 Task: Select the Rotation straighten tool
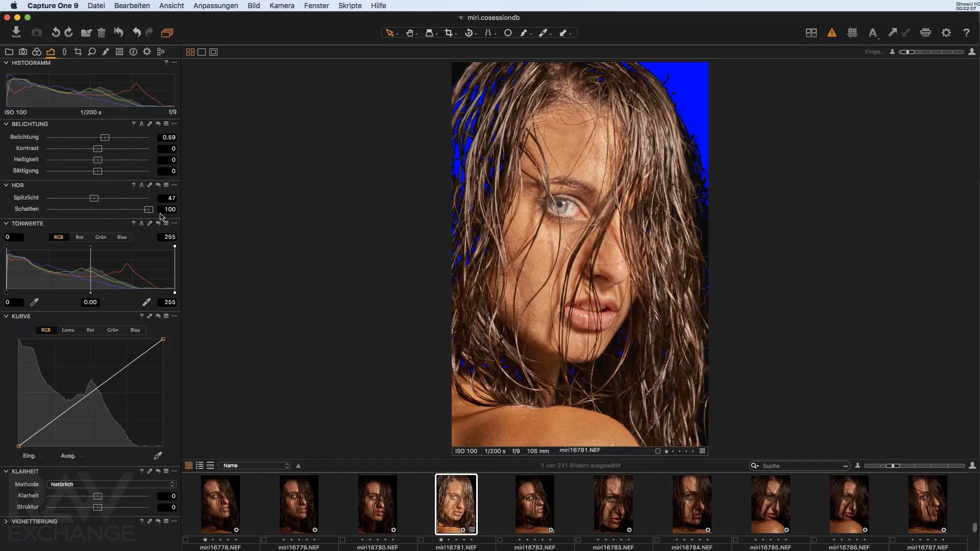click(x=469, y=33)
